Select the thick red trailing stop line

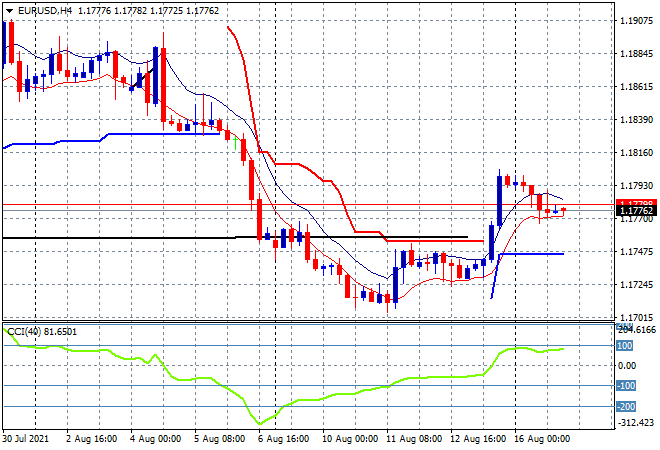(300, 164)
